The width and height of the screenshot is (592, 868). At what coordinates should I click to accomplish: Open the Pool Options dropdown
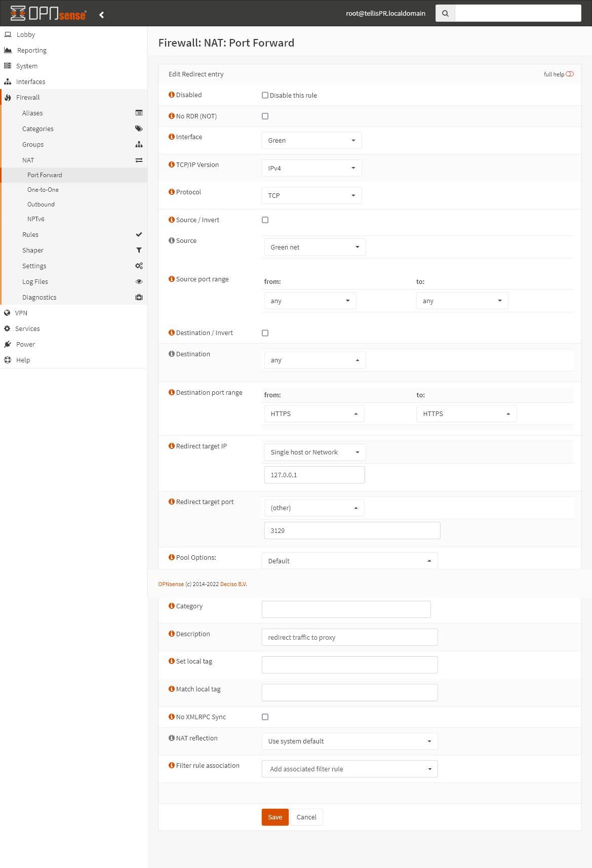click(x=349, y=561)
